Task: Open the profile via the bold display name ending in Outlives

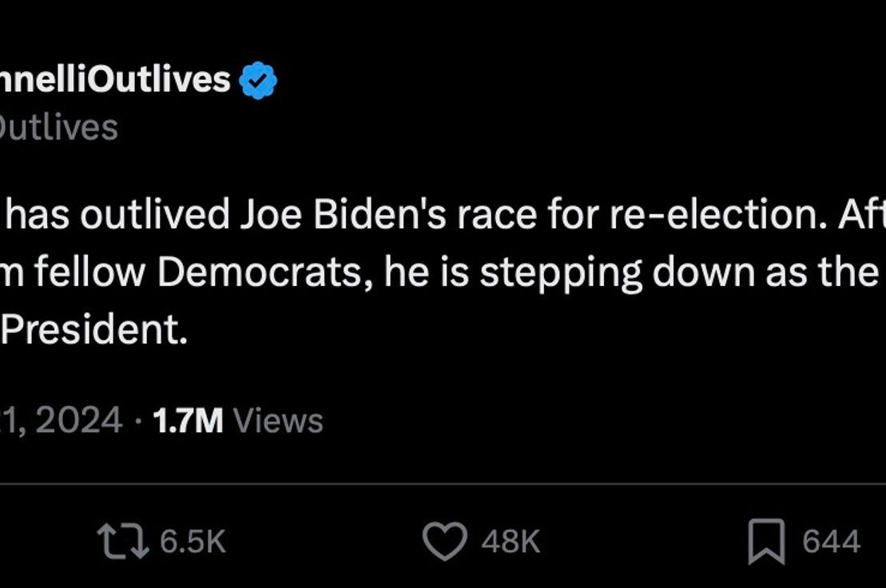Action: (x=115, y=79)
